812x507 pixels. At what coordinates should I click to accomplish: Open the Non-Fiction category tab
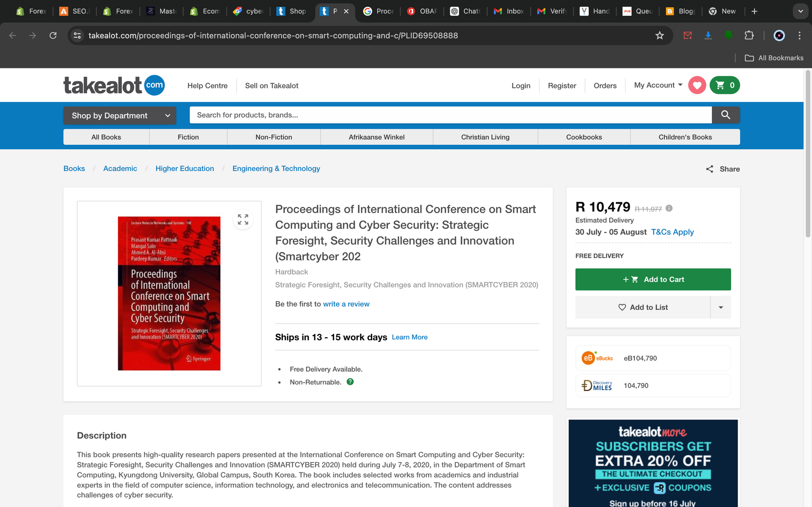pos(274,137)
